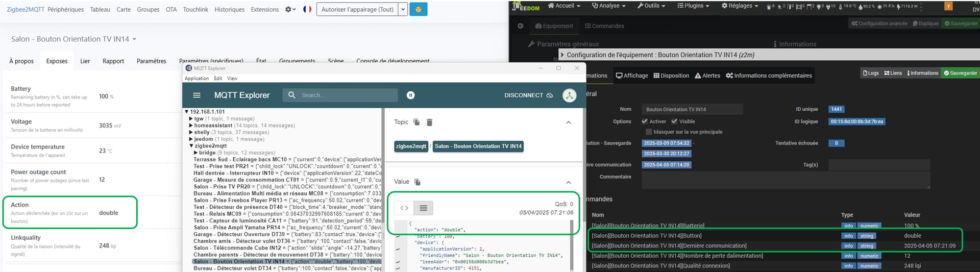Screen dimensions: 980x272
Task: Open the Touchlink page in Zigbee2MQTT
Action: click(195, 9)
